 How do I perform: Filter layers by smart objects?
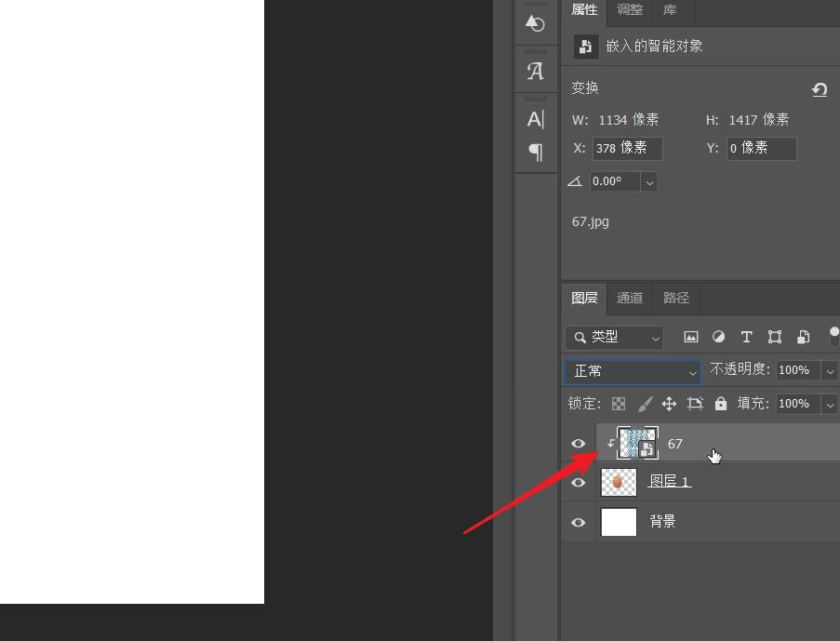coord(803,337)
